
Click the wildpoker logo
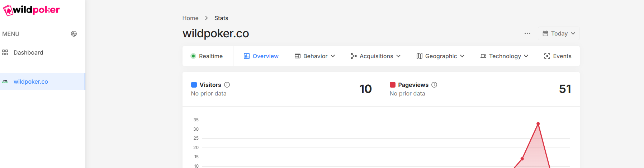coord(32,10)
